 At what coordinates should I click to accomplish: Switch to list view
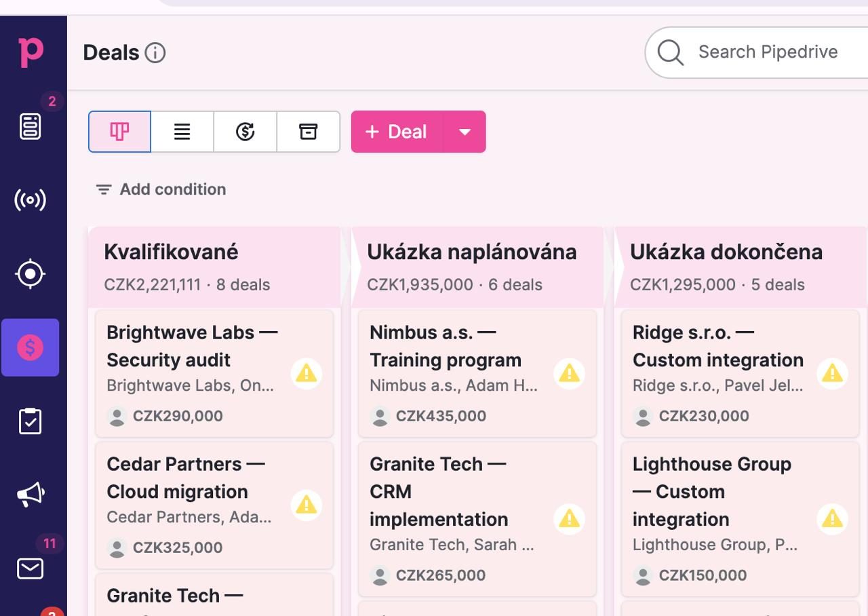182,132
